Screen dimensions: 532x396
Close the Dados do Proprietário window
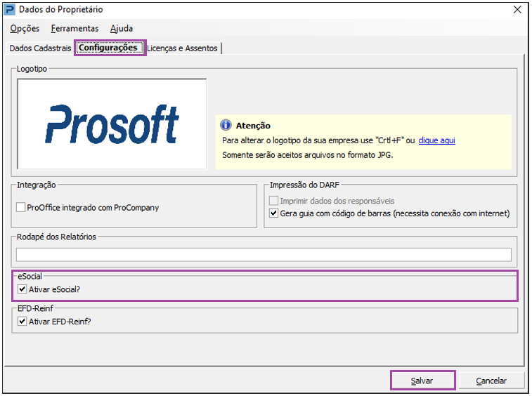[517, 10]
